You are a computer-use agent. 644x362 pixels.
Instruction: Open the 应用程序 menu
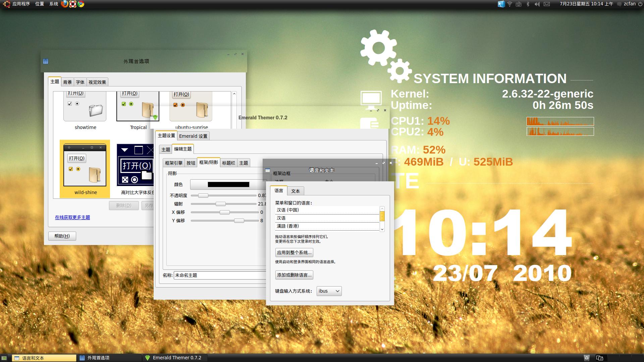pyautogui.click(x=21, y=4)
